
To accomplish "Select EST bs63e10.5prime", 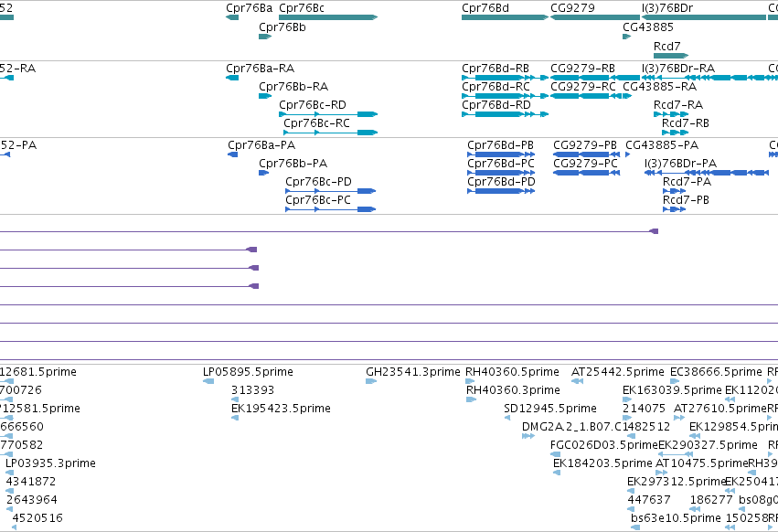I will point(676,518).
